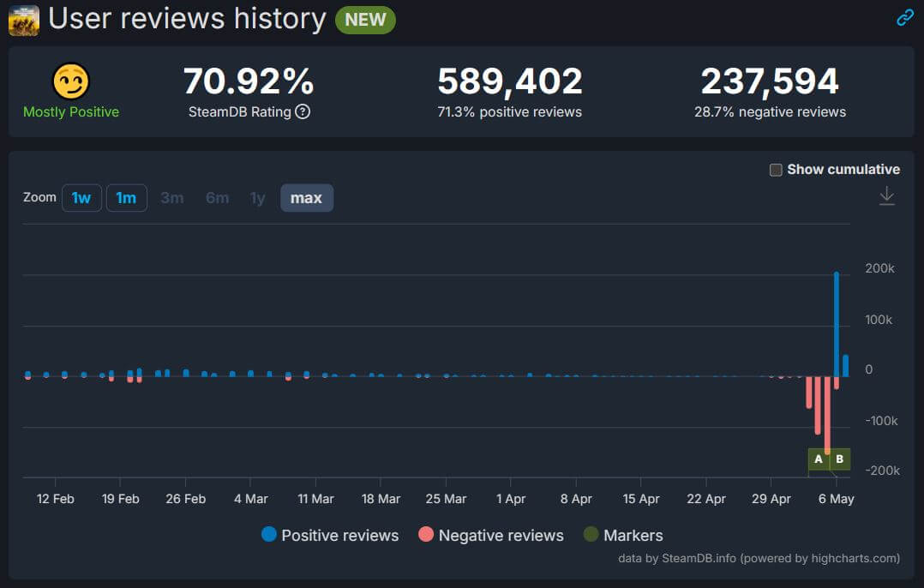
Task: Click the Mostly Positive smiley emoji
Action: (x=70, y=81)
